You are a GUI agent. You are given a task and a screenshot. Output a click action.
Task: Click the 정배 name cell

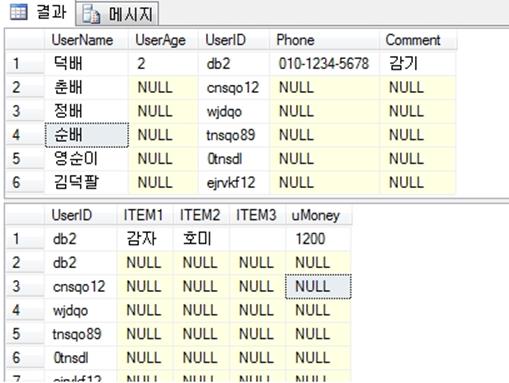tap(86, 111)
